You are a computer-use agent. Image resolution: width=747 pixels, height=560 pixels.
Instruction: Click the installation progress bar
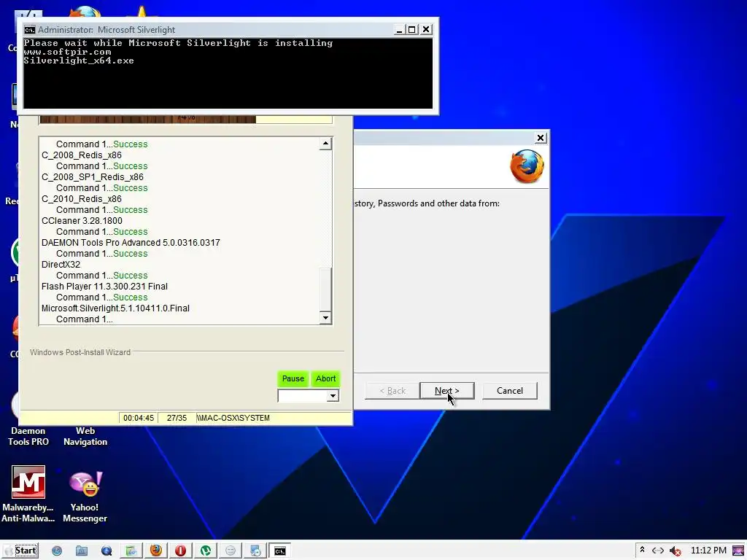(186, 119)
